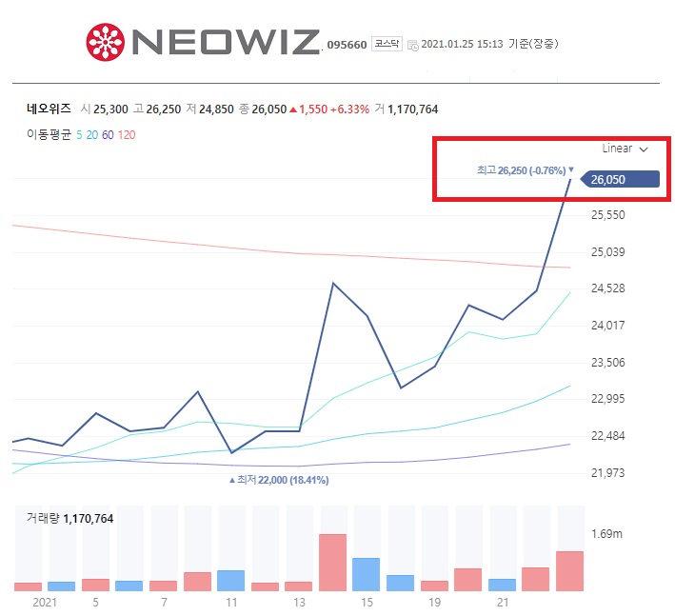Click the 시 25,300 open price value

coord(104,109)
